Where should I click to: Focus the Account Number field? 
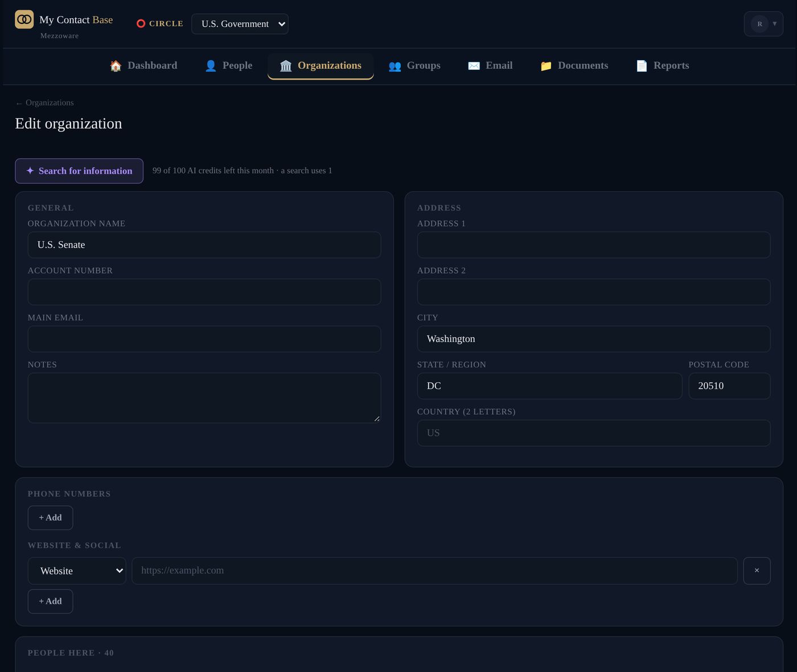204,292
